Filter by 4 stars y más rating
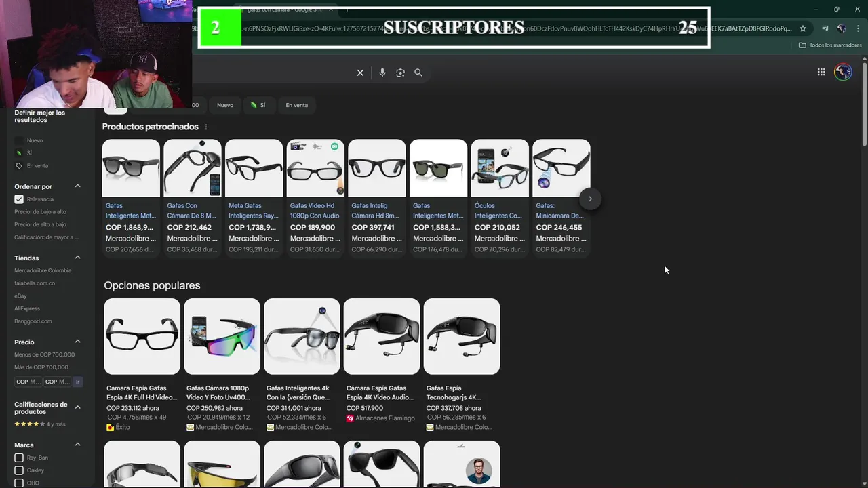Screen dimensions: 868x488 point(40,424)
